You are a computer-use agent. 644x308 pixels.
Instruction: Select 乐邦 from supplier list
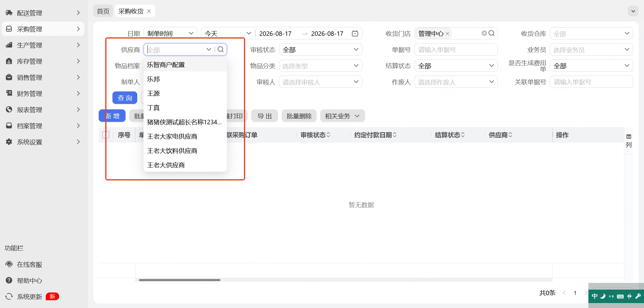point(185,79)
